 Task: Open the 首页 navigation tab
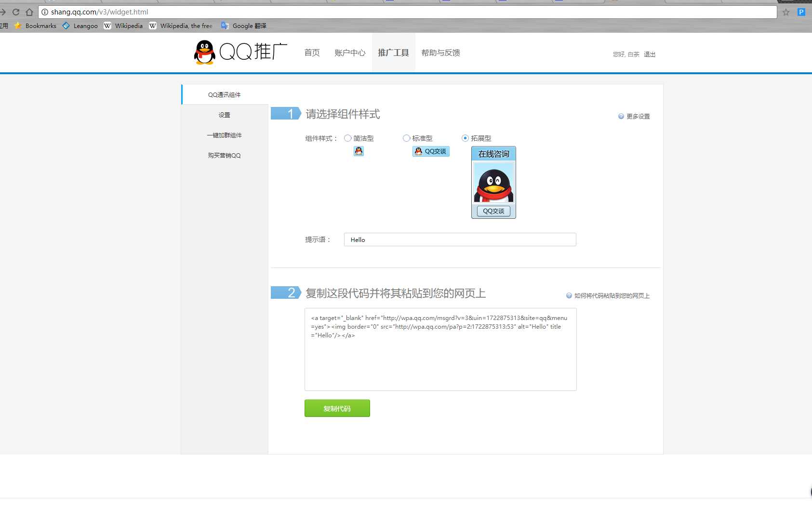[x=312, y=53]
